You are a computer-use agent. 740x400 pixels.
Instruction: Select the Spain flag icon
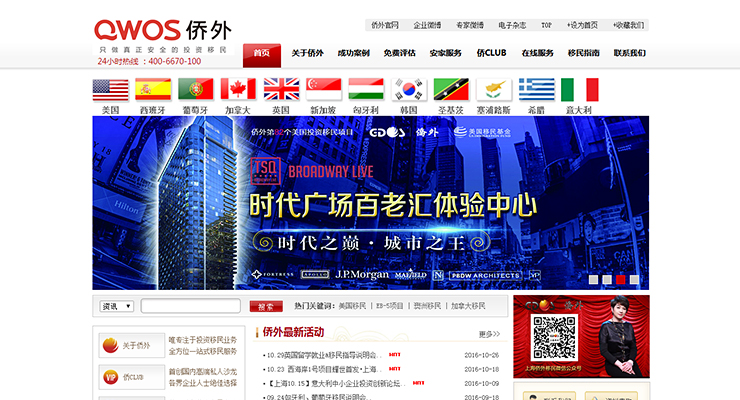[x=153, y=90]
